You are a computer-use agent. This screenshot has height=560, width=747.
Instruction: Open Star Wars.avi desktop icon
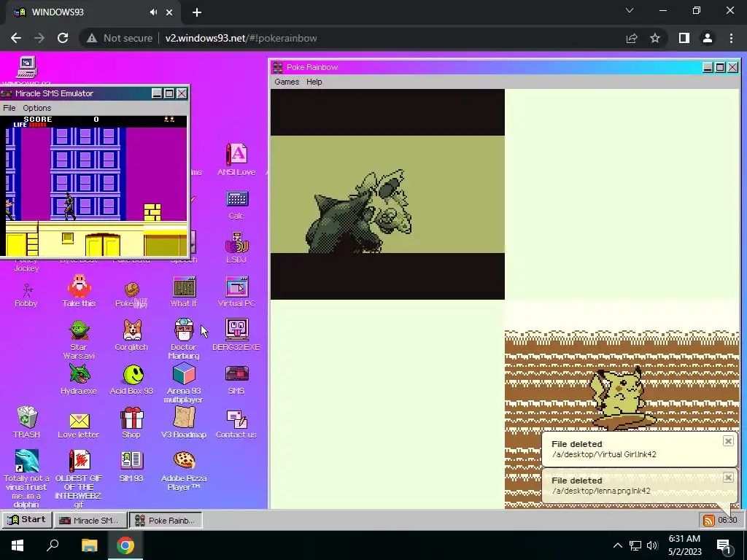tap(79, 339)
